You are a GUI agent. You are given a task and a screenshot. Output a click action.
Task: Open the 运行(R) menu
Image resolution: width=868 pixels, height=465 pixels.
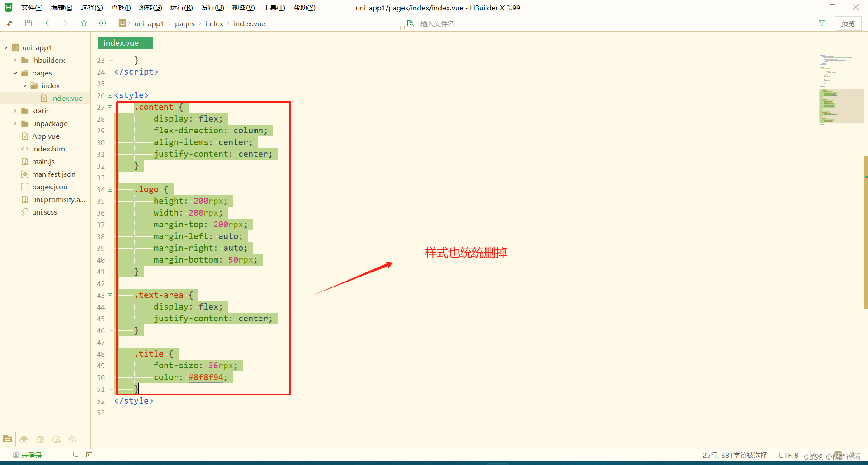(x=181, y=8)
